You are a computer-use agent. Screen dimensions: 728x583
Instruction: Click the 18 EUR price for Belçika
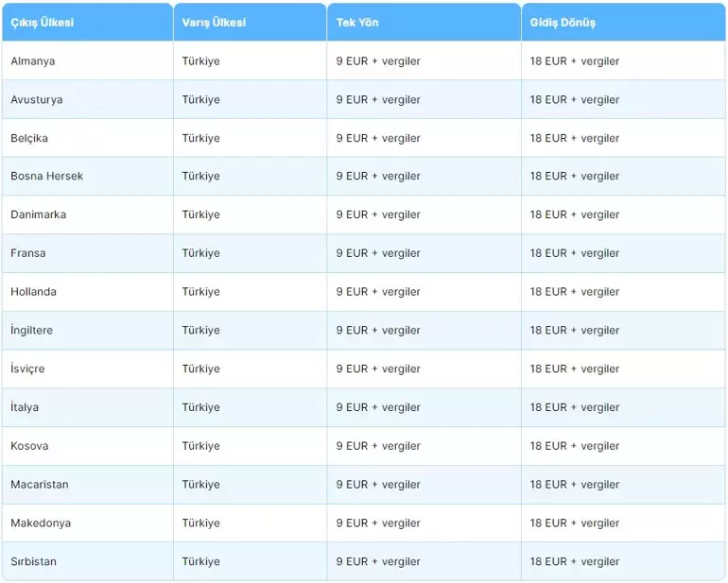click(575, 138)
